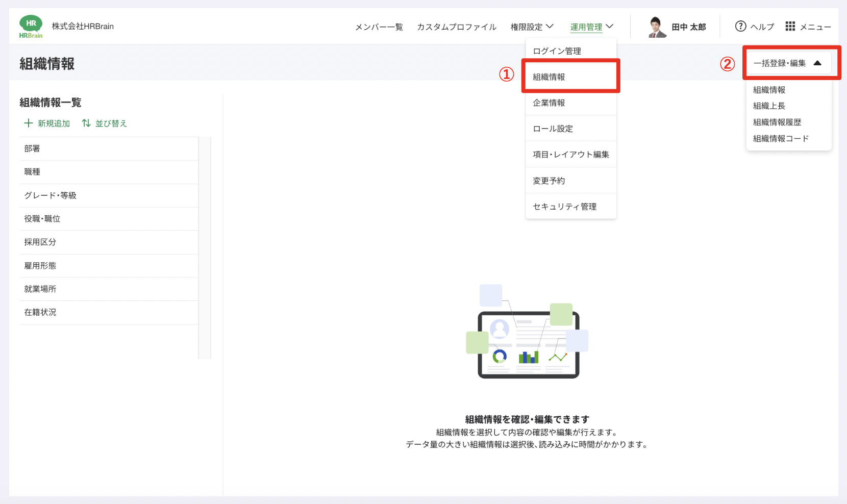
Task: Select 組織情報 in the 運用管理 menu
Action: click(549, 77)
